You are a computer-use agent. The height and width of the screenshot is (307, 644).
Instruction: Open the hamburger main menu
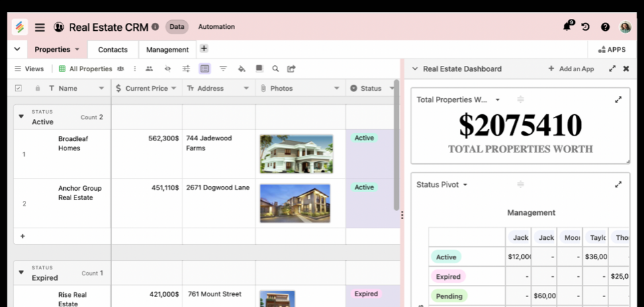click(40, 28)
